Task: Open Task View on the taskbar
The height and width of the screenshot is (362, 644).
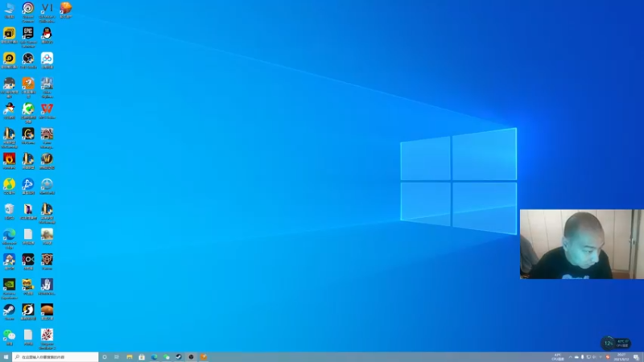Action: [117, 357]
